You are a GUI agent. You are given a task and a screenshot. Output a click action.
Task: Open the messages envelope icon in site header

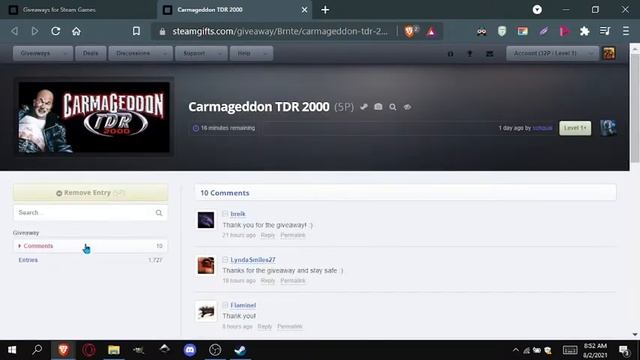[x=490, y=53]
